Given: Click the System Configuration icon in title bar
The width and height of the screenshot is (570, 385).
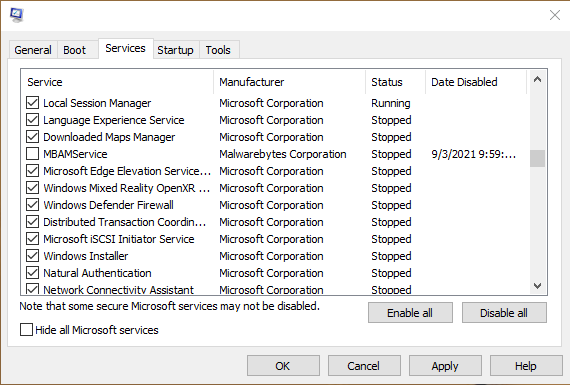Looking at the screenshot, I should pyautogui.click(x=16, y=15).
